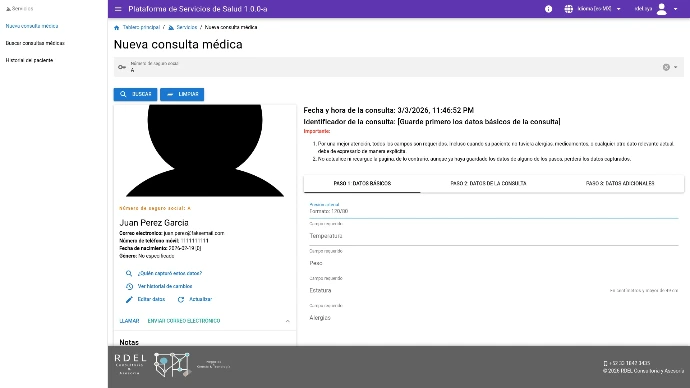Click the network diagram logo in footer

[x=172, y=364]
